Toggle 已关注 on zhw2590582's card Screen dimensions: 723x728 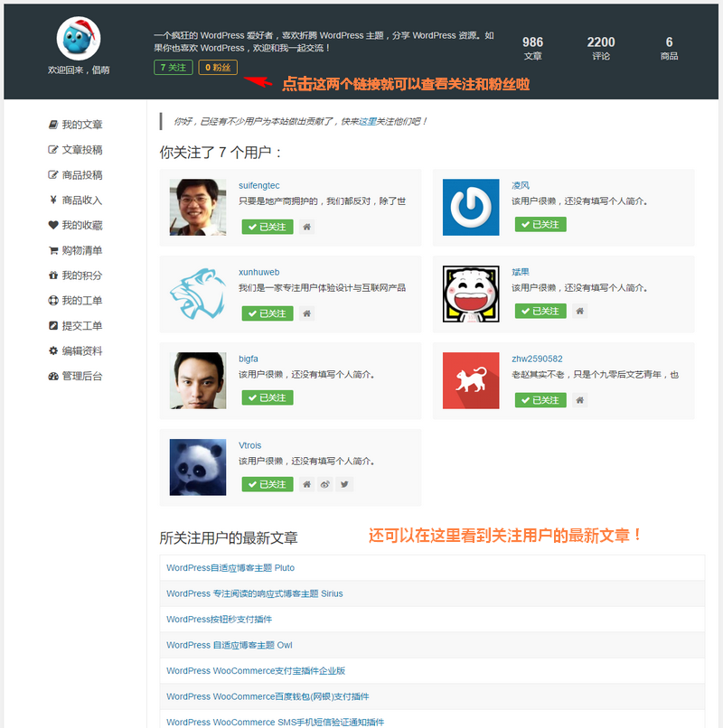click(540, 400)
